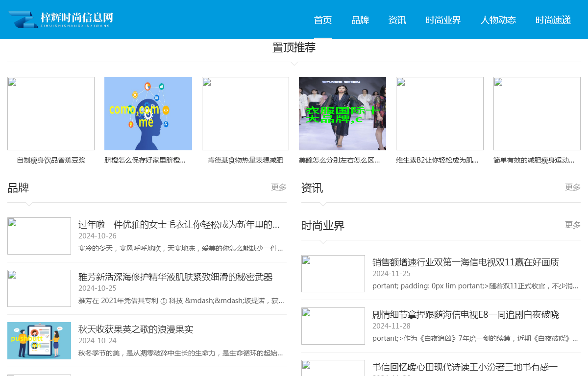Click the clipboard illustration thumbnail for 秋天收获果荚之歌

39,341
